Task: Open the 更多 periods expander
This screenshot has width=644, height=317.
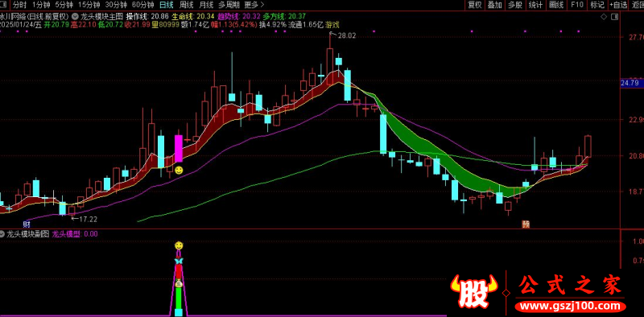Action: [x=251, y=5]
